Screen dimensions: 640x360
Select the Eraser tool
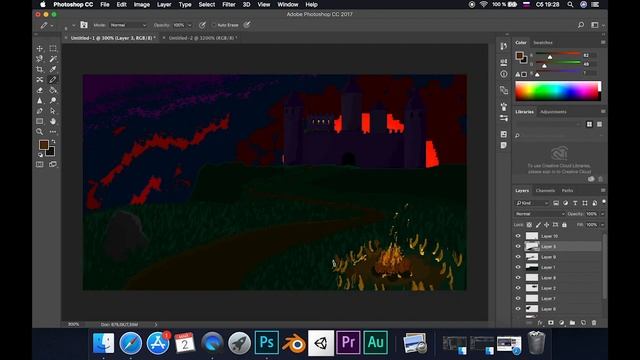(40, 90)
